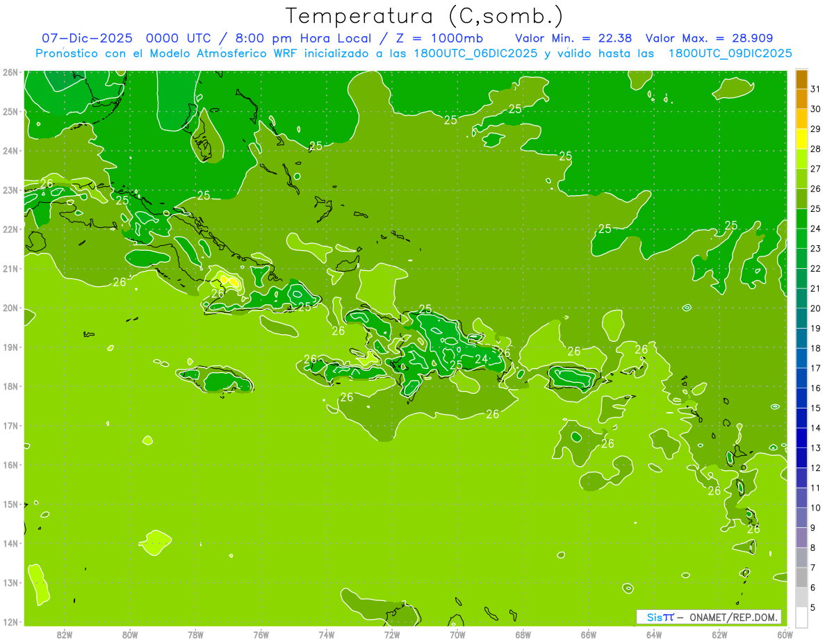
Task: Select the gray legend swatch between 6 and 7
Action: [801, 577]
